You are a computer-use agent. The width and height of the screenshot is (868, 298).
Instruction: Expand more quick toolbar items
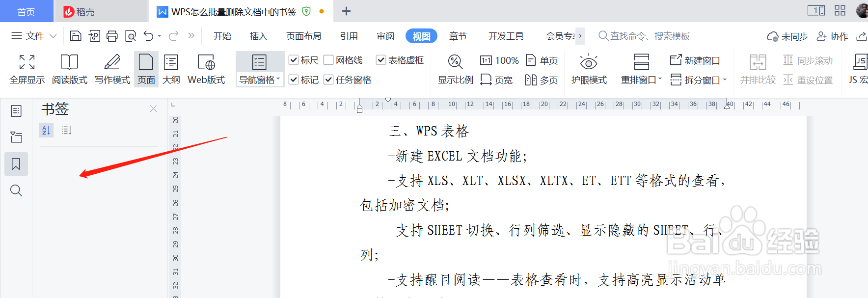pos(191,35)
